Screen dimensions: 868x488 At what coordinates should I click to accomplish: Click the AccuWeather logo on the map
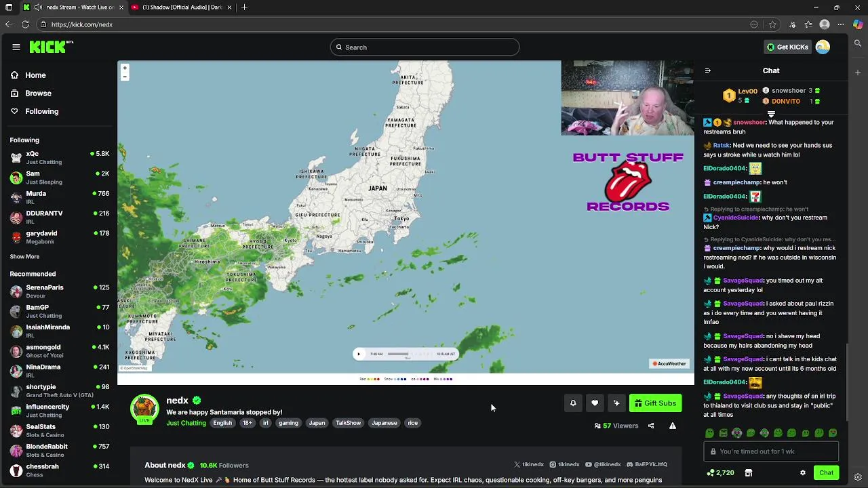click(x=669, y=364)
